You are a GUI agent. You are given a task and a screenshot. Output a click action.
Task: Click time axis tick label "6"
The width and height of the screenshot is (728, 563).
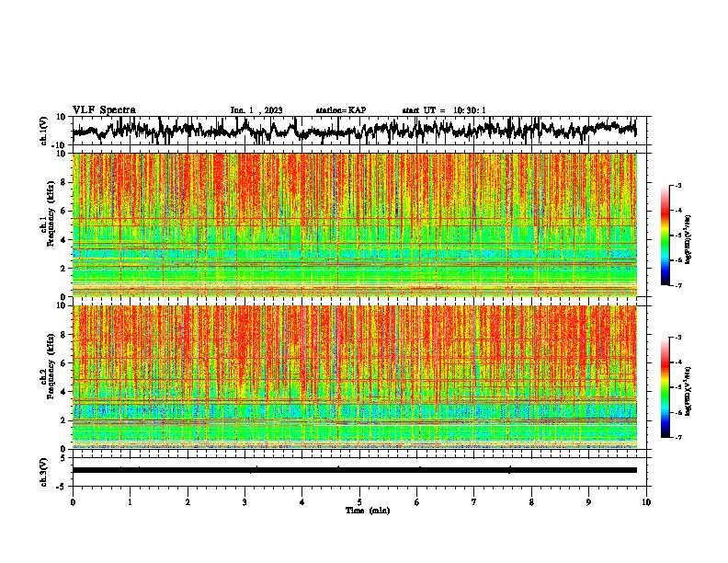417,502
